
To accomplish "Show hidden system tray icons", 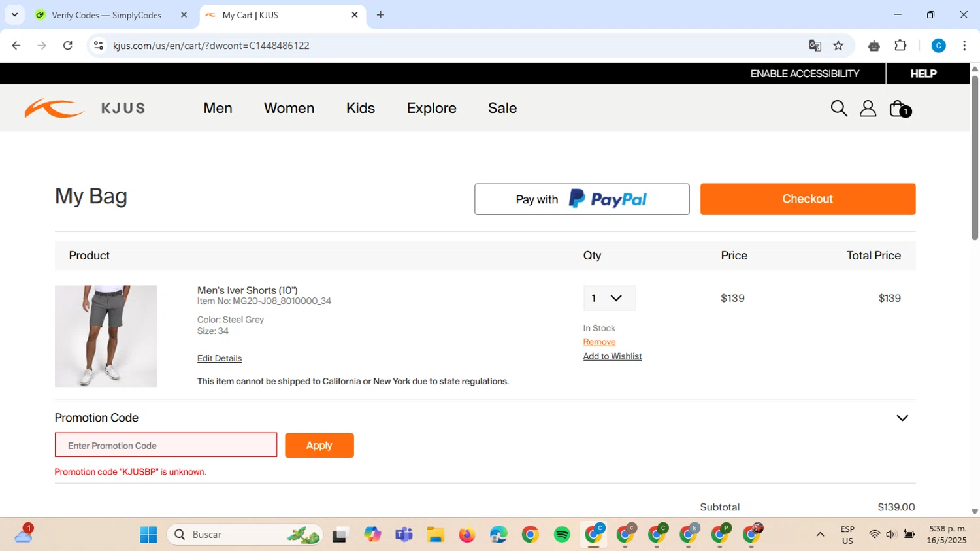I will (x=820, y=535).
